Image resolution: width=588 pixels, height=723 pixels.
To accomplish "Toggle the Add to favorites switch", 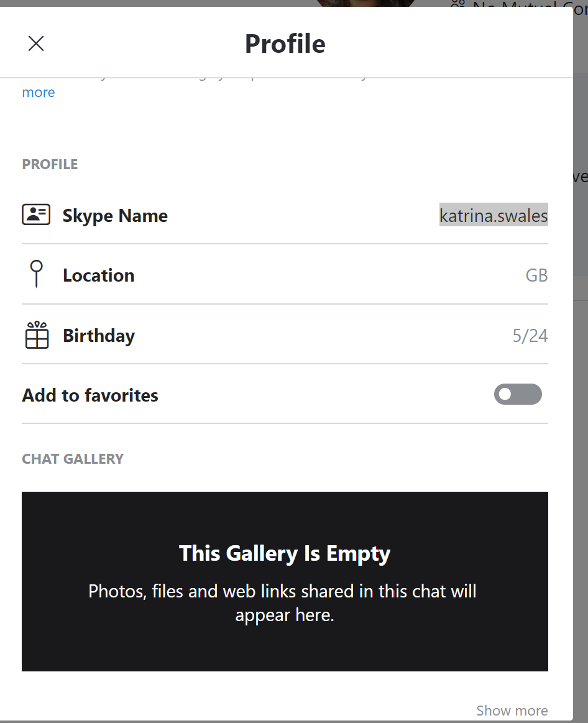I will coord(518,394).
